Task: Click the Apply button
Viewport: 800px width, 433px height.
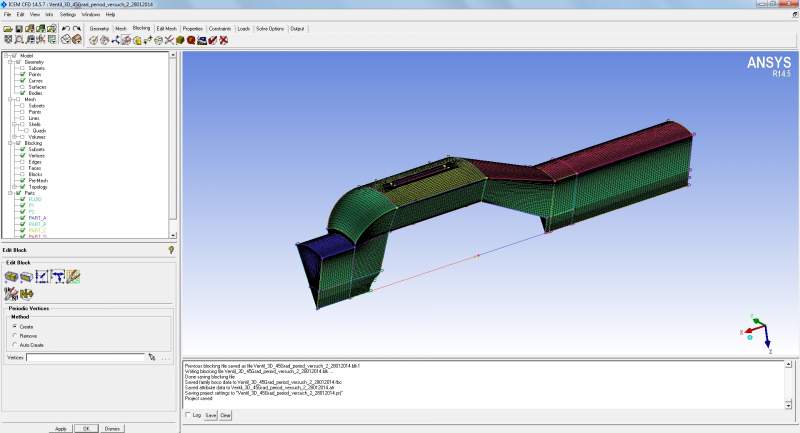Action: pos(61,428)
